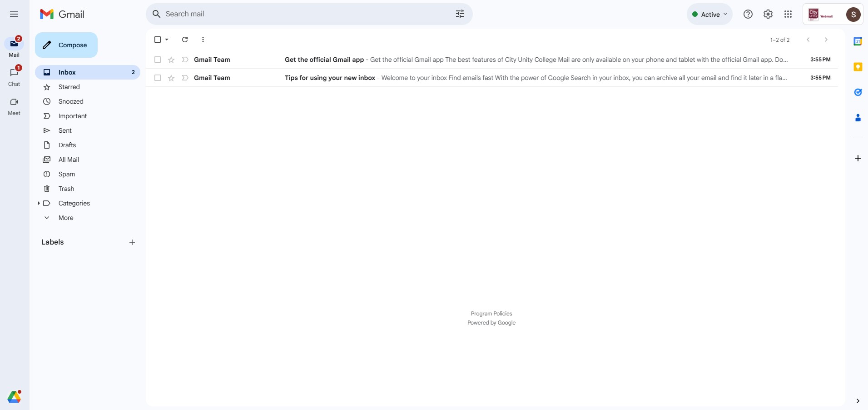Go to the Sent folder
This screenshot has width=868, height=410.
click(x=65, y=130)
